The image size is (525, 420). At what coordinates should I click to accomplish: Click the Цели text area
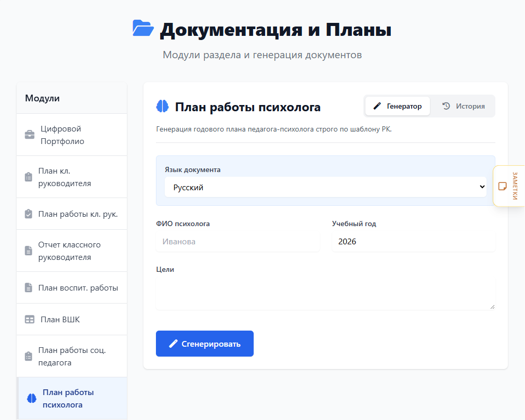pos(325,293)
